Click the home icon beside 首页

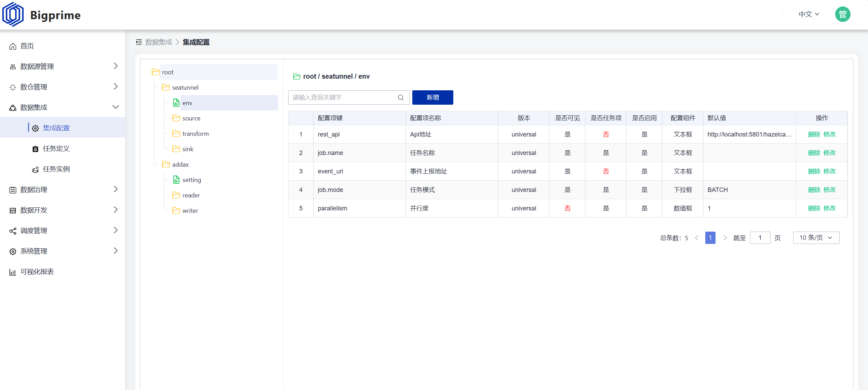point(13,46)
